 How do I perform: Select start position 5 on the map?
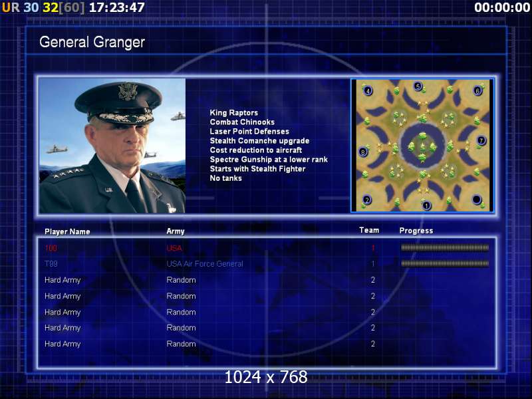coord(418,86)
